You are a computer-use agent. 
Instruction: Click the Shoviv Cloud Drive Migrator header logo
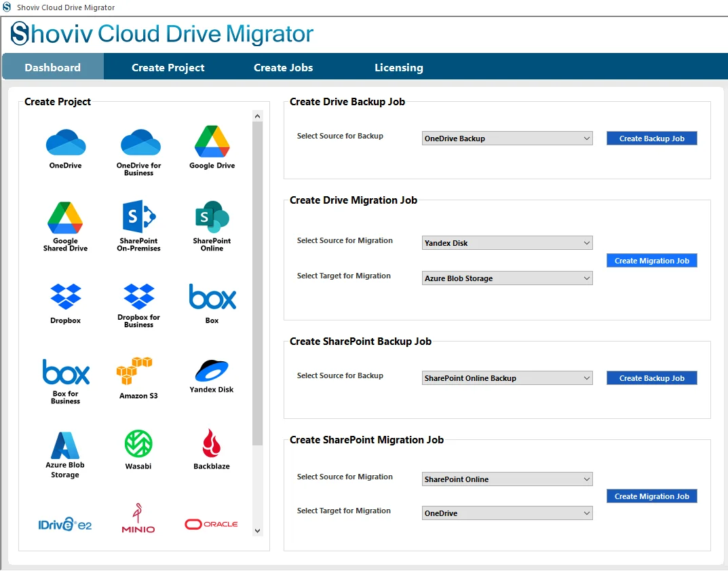tap(162, 34)
